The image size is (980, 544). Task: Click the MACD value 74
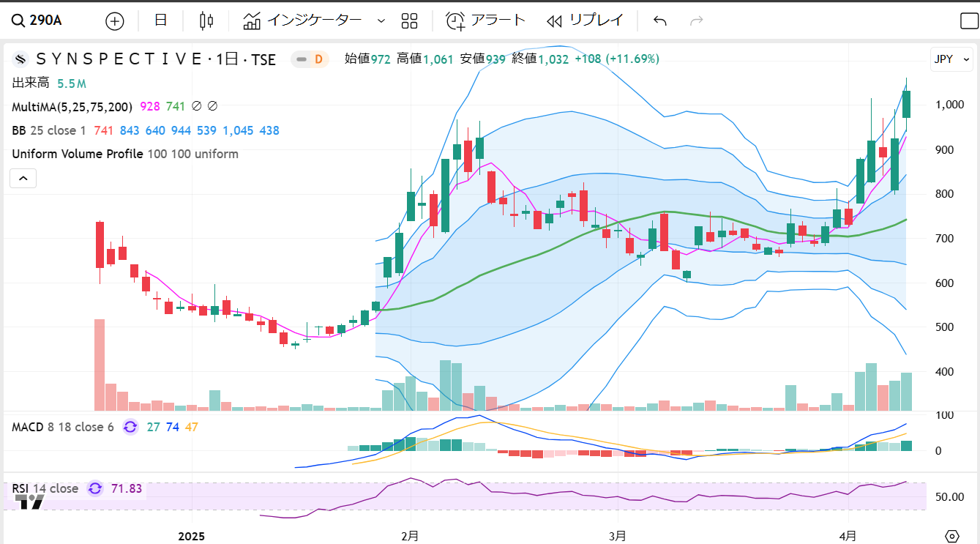(173, 427)
